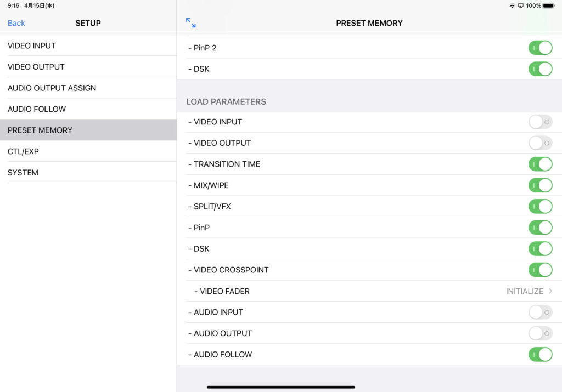Tap the Wi-Fi icon in status bar
The height and width of the screenshot is (392, 562).
coord(512,5)
